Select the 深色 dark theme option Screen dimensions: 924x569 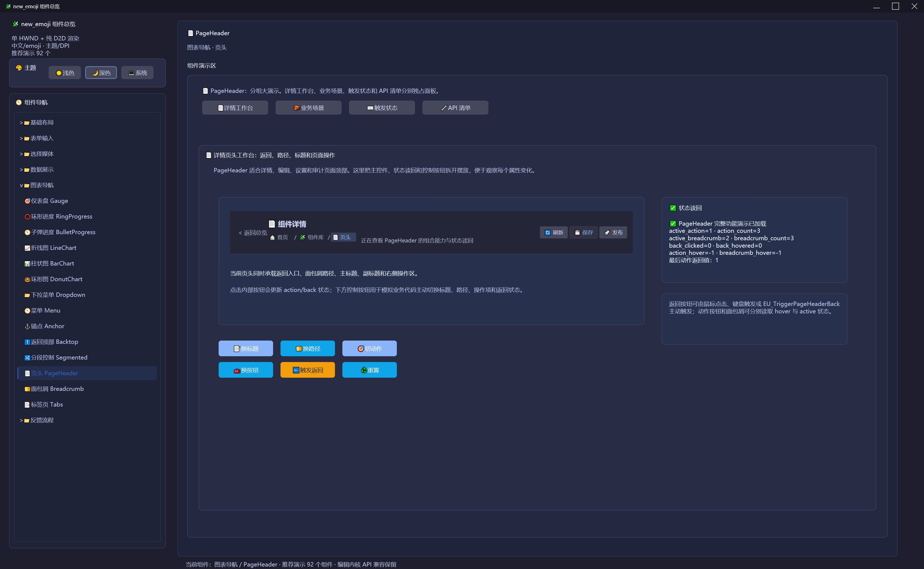pyautogui.click(x=101, y=73)
